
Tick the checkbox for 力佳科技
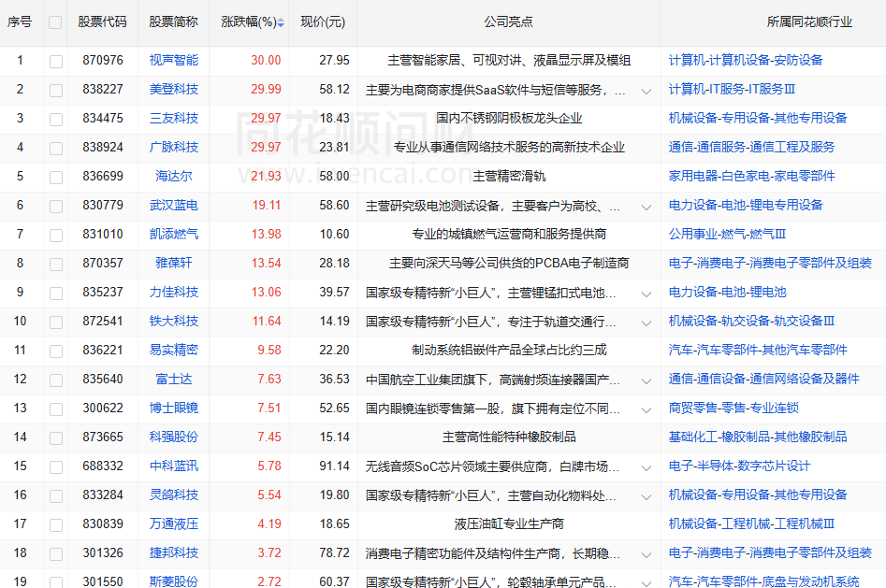pos(56,294)
